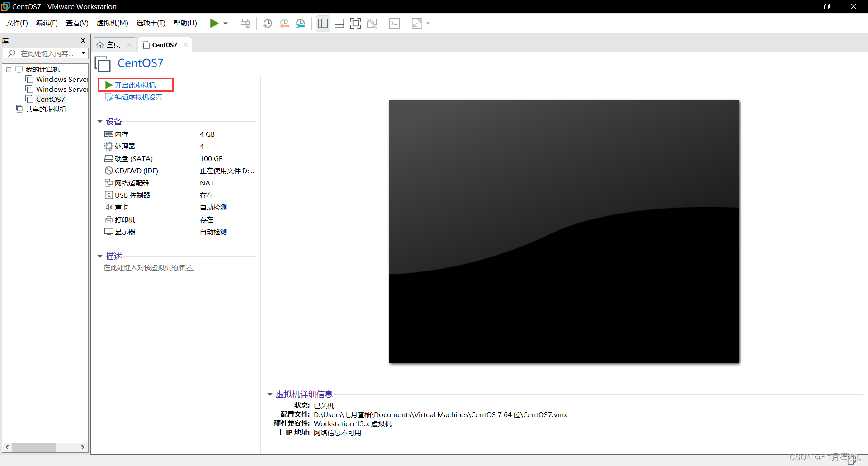This screenshot has width=868, height=466.
Task: Collapse the 我的计算机 tree node
Action: click(9, 70)
